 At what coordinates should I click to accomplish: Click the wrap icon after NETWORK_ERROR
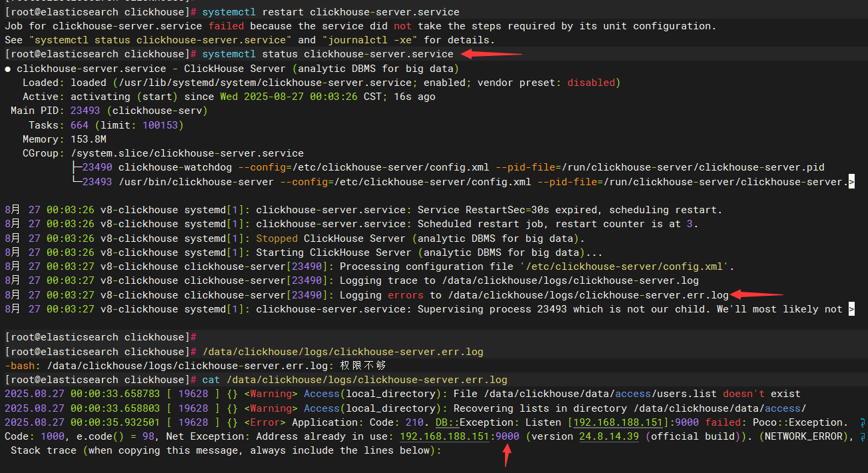click(862, 437)
